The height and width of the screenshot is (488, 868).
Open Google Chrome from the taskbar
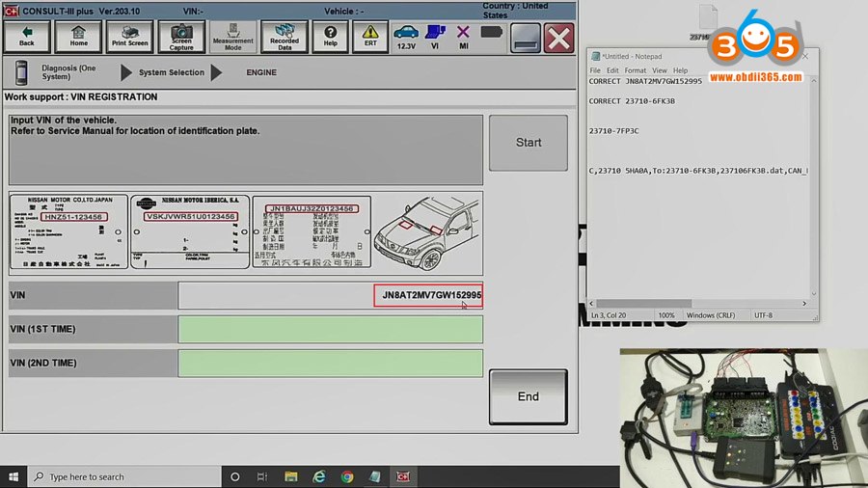(347, 476)
